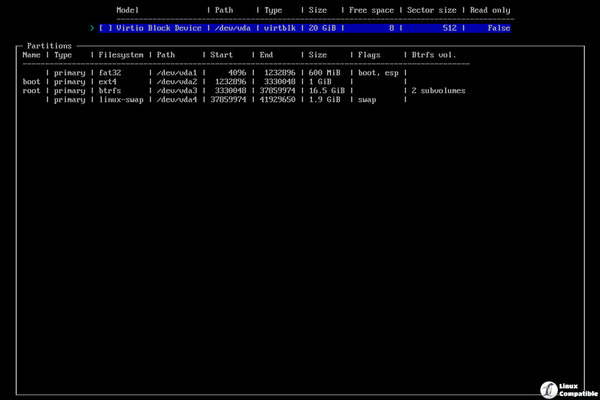The image size is (600, 400).
Task: Click the Filesystem column header in Partitions
Action: [x=121, y=55]
